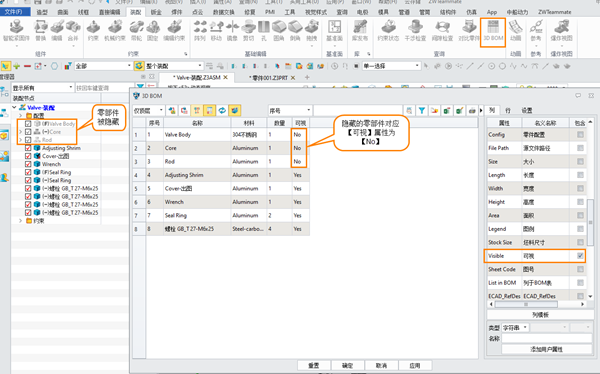Viewport: 600px width, 374px height.
Task: Open the 类型 字符串 type dropdown
Action: (x=515, y=328)
